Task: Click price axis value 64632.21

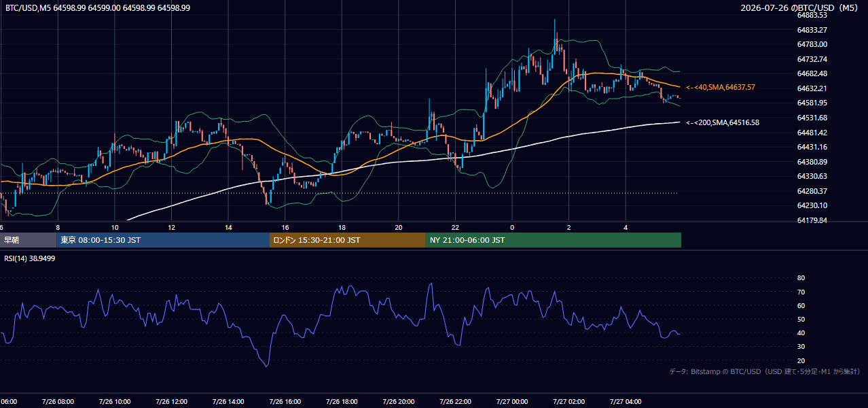Action: click(812, 88)
